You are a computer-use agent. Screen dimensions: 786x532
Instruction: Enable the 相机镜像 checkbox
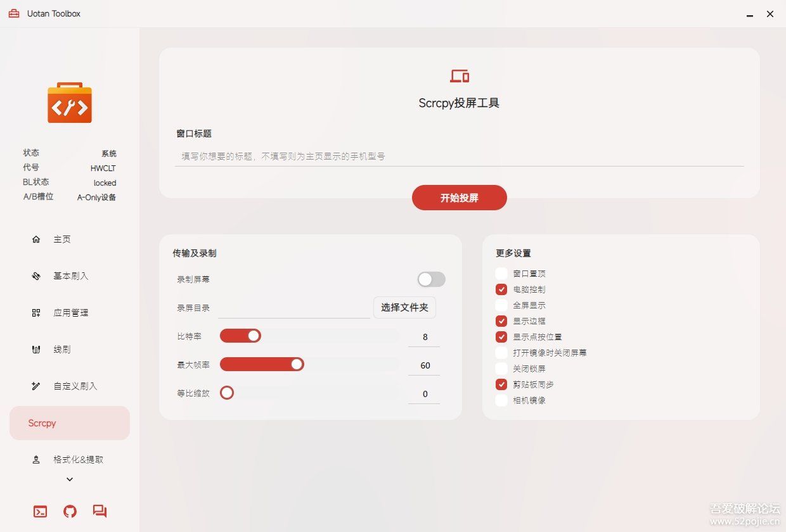(501, 400)
